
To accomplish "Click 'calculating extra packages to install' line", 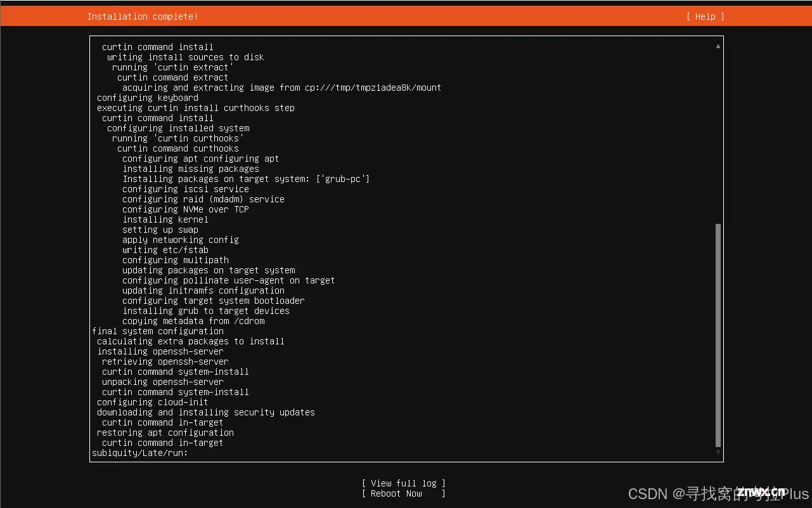I will pyautogui.click(x=191, y=341).
